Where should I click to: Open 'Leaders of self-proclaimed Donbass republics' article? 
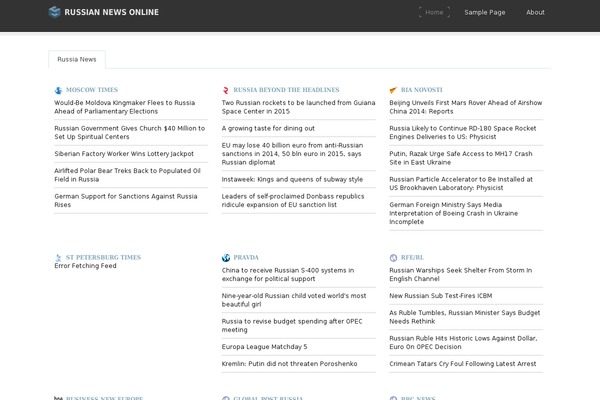[x=293, y=200]
